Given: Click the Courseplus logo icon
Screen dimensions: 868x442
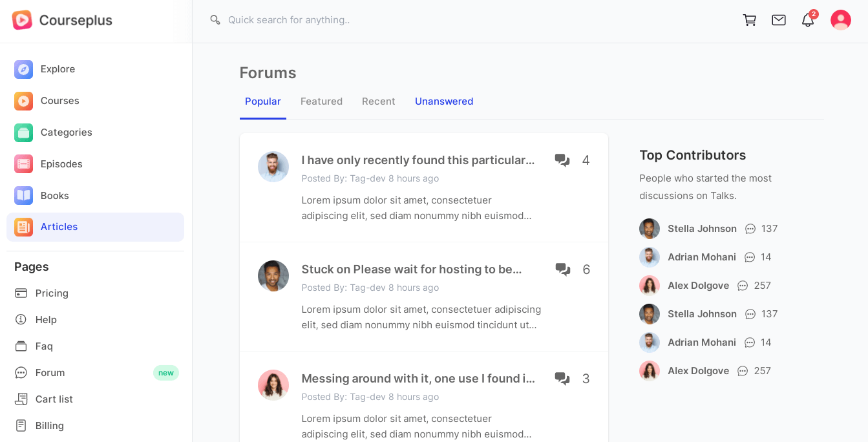Looking at the screenshot, I should click(22, 20).
